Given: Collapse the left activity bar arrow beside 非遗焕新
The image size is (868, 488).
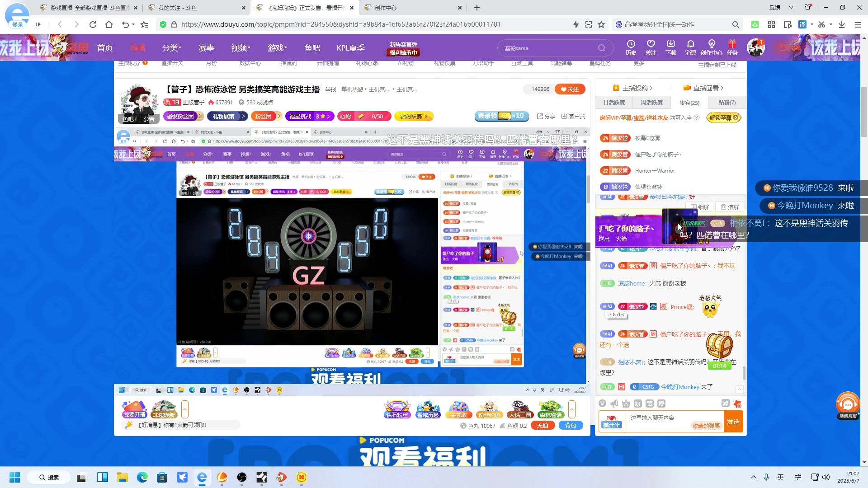Looking at the screenshot, I should pyautogui.click(x=184, y=409).
